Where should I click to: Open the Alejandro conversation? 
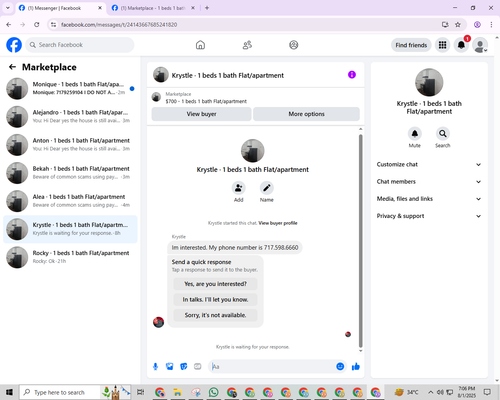point(70,117)
